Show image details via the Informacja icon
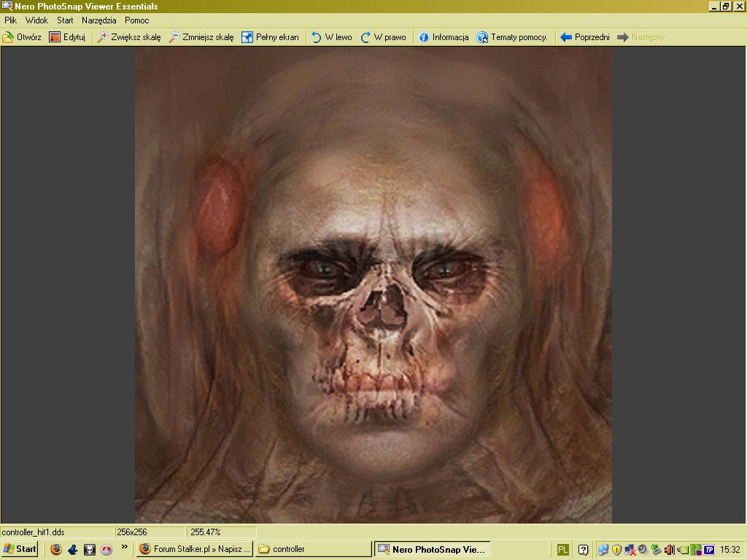Image resolution: width=747 pixels, height=560 pixels. 424,37
